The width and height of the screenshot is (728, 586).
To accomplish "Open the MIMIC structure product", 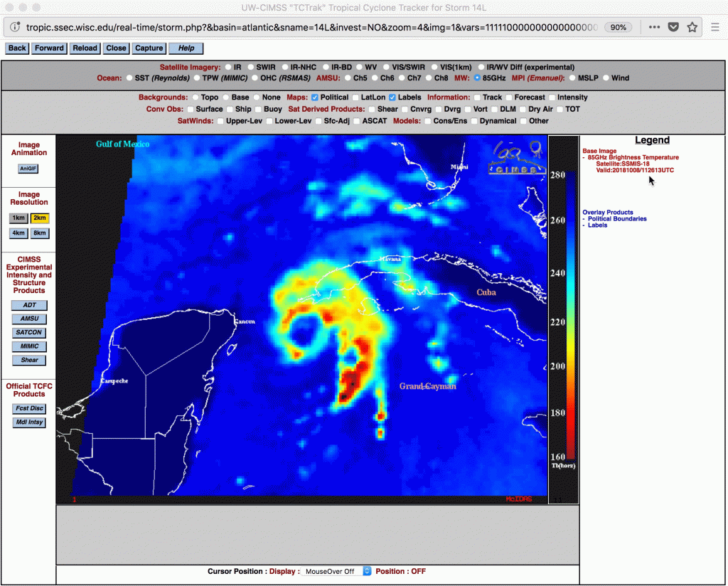I will tap(28, 346).
